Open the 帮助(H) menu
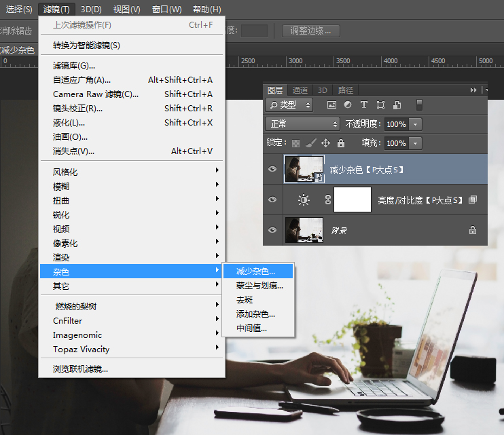The height and width of the screenshot is (435, 504). pyautogui.click(x=206, y=10)
